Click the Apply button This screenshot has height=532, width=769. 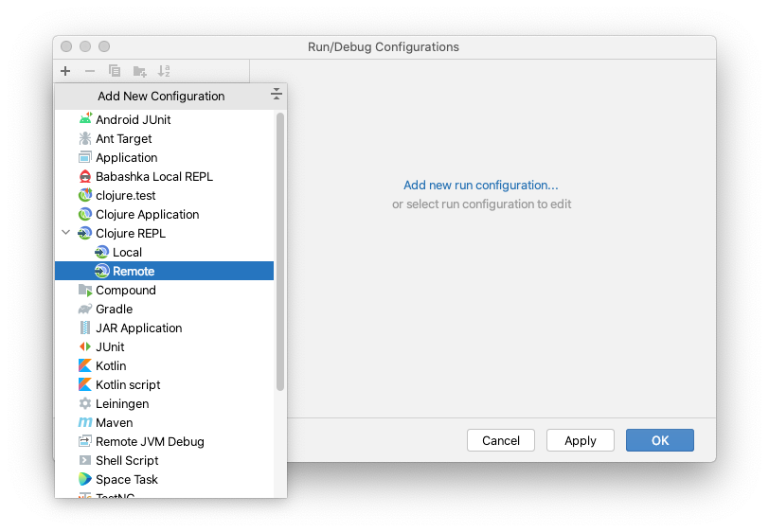pyautogui.click(x=581, y=440)
